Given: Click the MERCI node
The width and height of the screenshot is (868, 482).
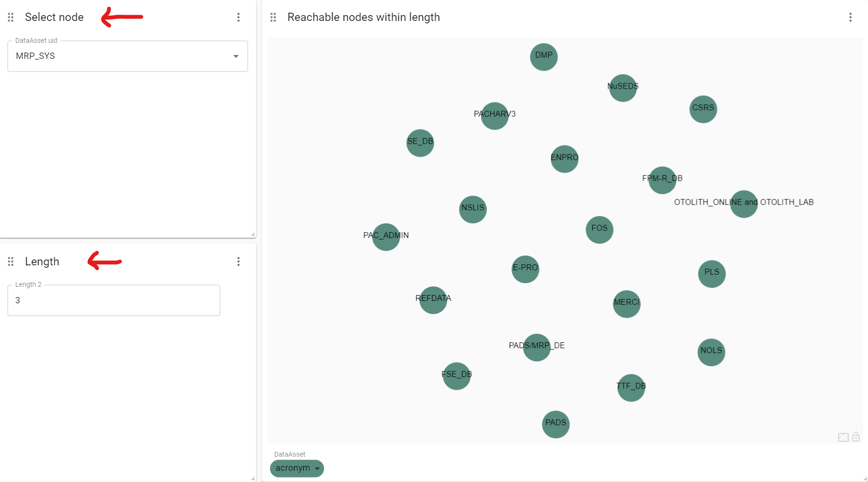Looking at the screenshot, I should tap(627, 304).
